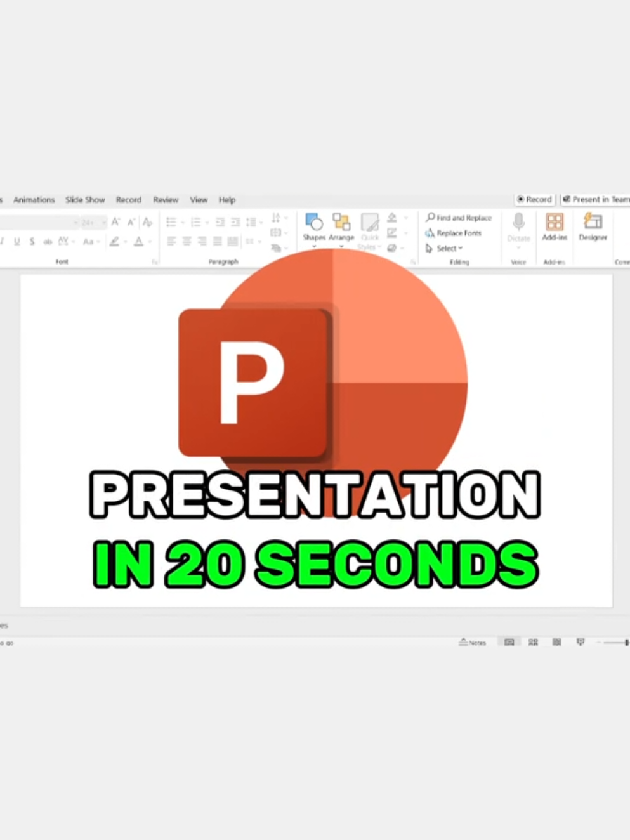This screenshot has width=630, height=840.
Task: Click Increase Font Size icon
Action: click(115, 222)
